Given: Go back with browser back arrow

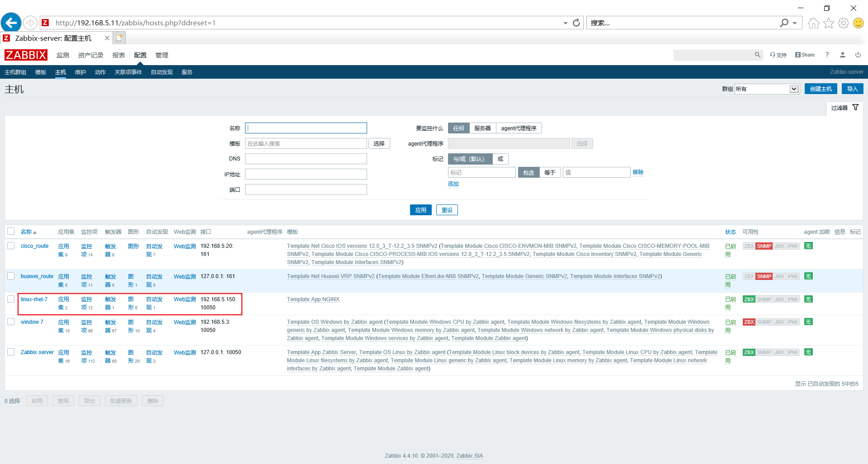Looking at the screenshot, I should coord(11,23).
